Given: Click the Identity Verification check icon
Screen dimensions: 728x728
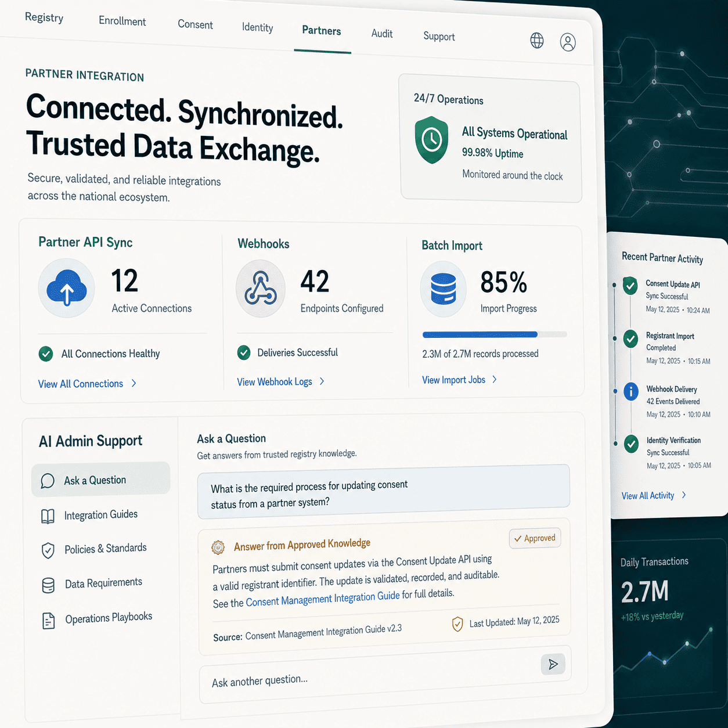Looking at the screenshot, I should coord(631,444).
